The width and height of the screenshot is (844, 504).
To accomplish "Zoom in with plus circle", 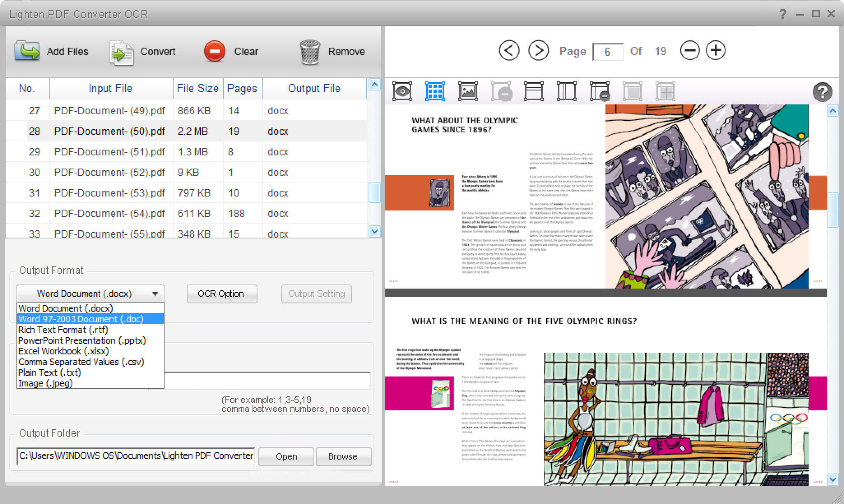I will (x=716, y=51).
